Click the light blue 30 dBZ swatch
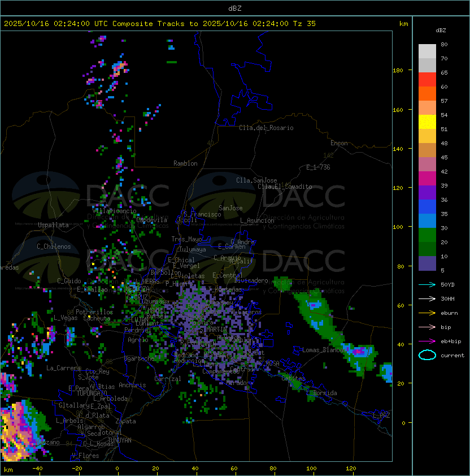The width and height of the screenshot is (470, 476). (427, 220)
